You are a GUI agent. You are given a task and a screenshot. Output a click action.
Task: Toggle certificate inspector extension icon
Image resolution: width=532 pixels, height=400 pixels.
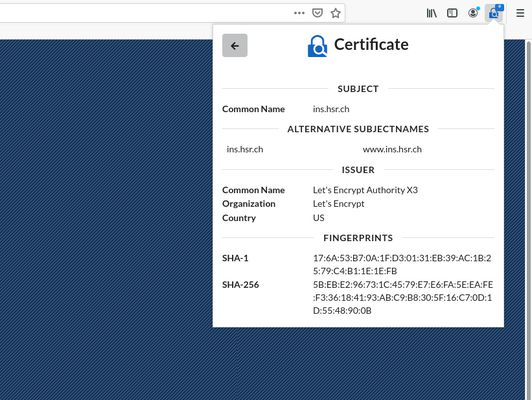click(494, 13)
